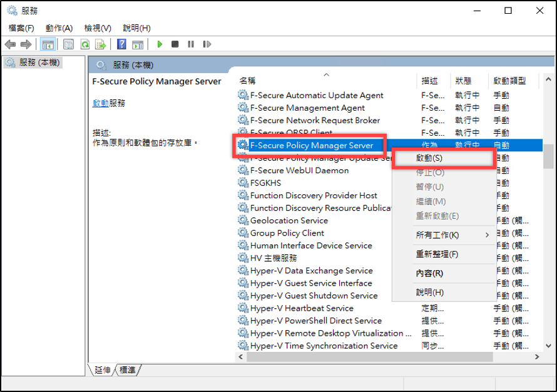The height and width of the screenshot is (392, 557).
Task: Select 服務 (本機) tree node
Action: [x=33, y=63]
